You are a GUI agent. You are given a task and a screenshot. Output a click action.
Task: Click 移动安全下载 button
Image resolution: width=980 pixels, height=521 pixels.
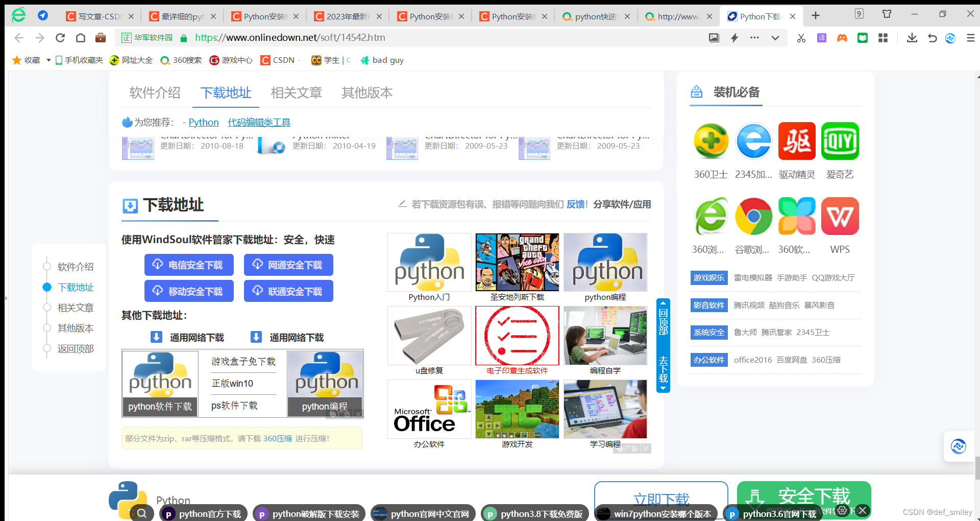point(189,291)
